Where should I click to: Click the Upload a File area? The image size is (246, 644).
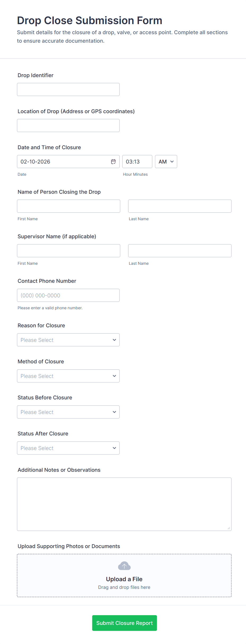(x=124, y=579)
